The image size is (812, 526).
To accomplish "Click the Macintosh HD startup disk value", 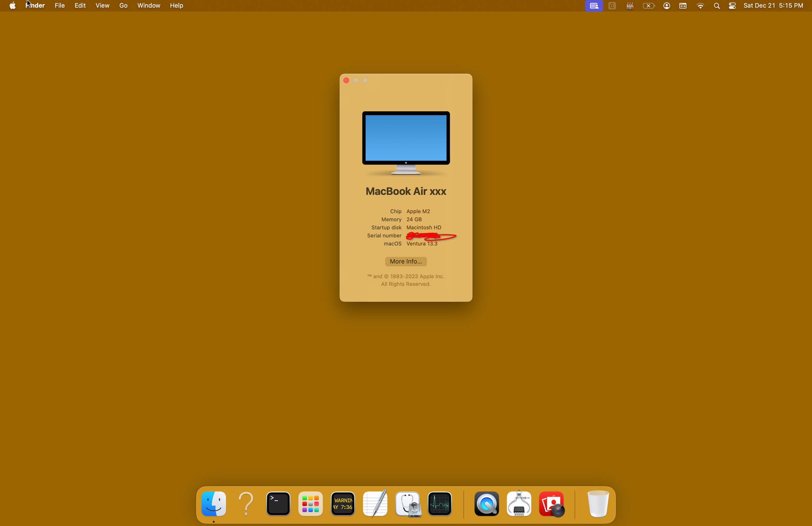I will tap(424, 228).
